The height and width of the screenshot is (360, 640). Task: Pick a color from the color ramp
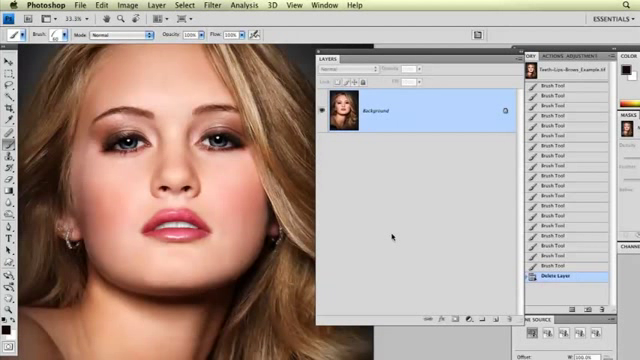(x=629, y=104)
